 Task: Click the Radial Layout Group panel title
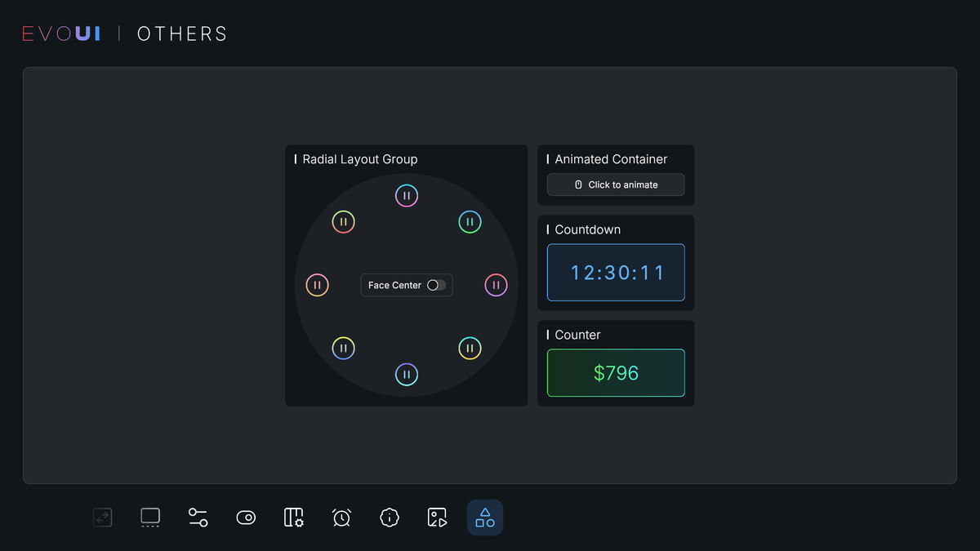(x=359, y=159)
